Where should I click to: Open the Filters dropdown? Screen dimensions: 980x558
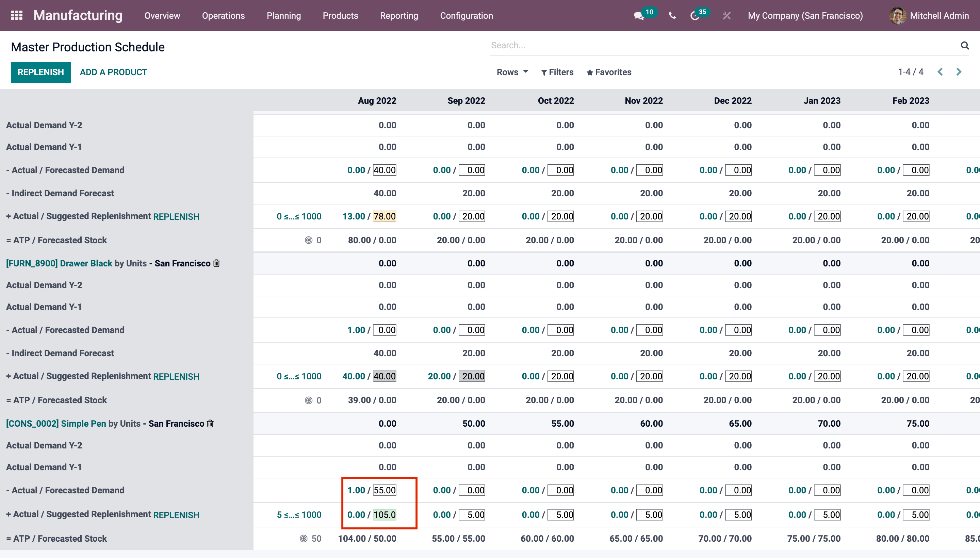point(557,72)
